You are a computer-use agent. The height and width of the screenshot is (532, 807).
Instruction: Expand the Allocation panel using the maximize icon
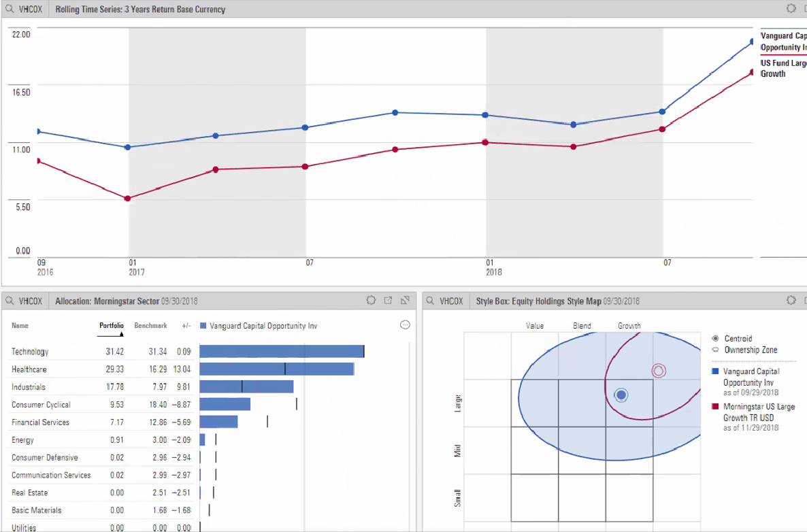pyautogui.click(x=405, y=300)
